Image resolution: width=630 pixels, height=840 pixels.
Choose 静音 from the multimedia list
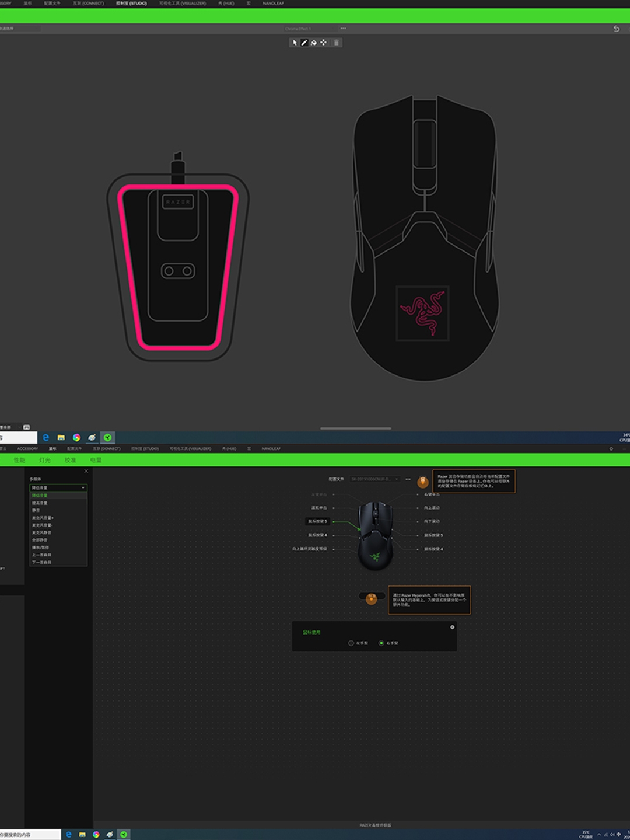coord(36,510)
